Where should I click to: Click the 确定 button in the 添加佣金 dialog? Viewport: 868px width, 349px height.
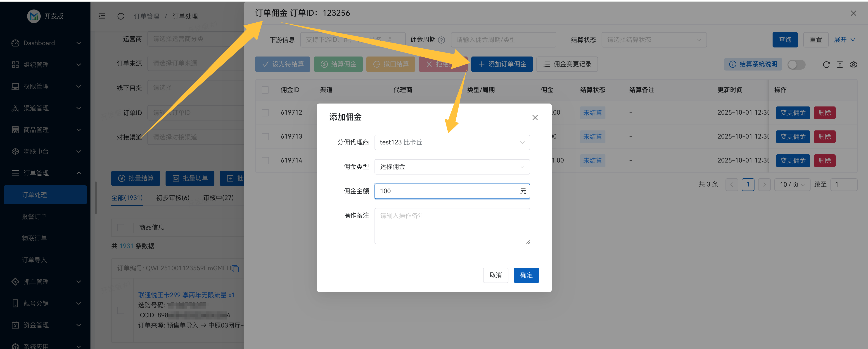click(526, 275)
